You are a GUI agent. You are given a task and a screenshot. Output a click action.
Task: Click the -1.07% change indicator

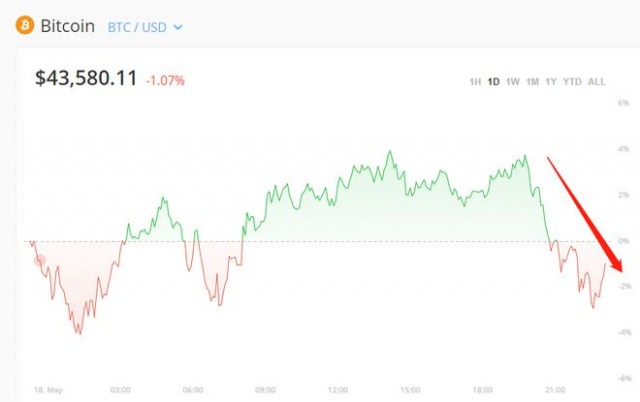click(165, 80)
